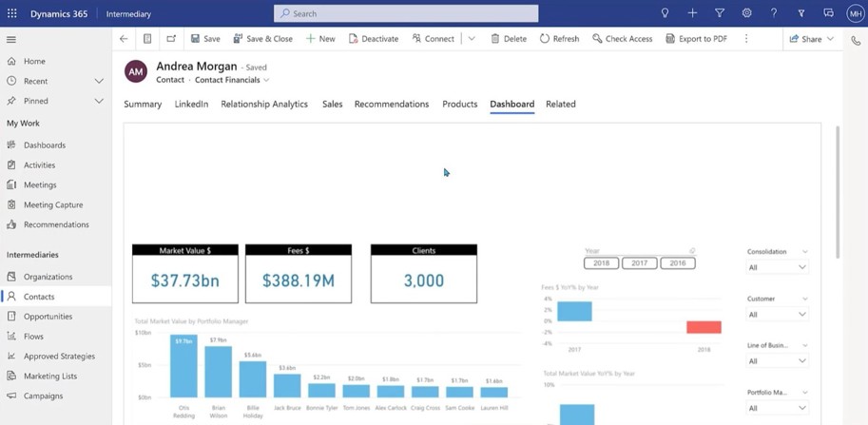Click the Otis Redding bar in chart
This screenshot has height=425, width=868.
[183, 366]
